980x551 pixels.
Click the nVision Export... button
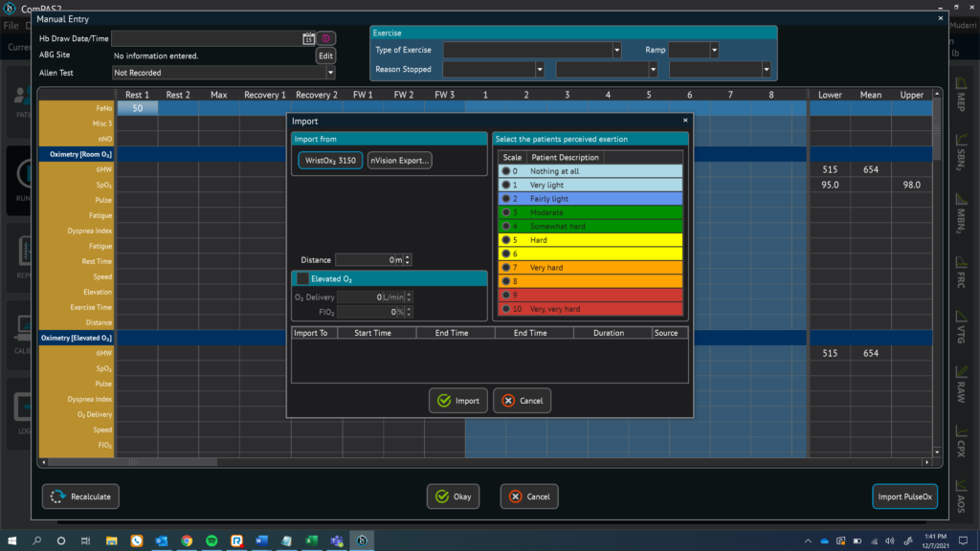point(399,161)
